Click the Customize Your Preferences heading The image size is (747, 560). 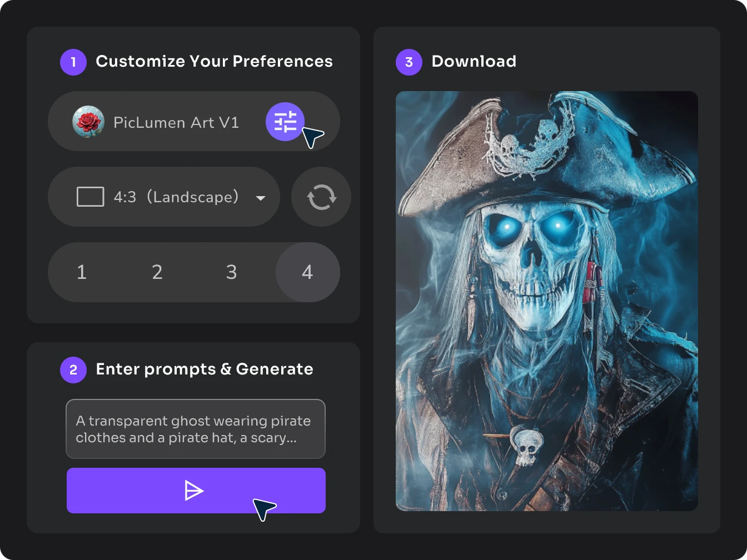[214, 61]
